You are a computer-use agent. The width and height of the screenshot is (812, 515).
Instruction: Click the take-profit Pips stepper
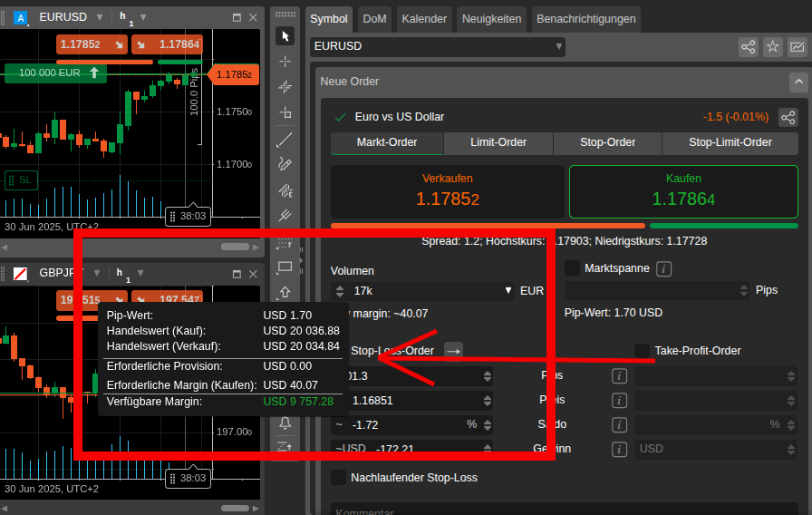click(790, 376)
